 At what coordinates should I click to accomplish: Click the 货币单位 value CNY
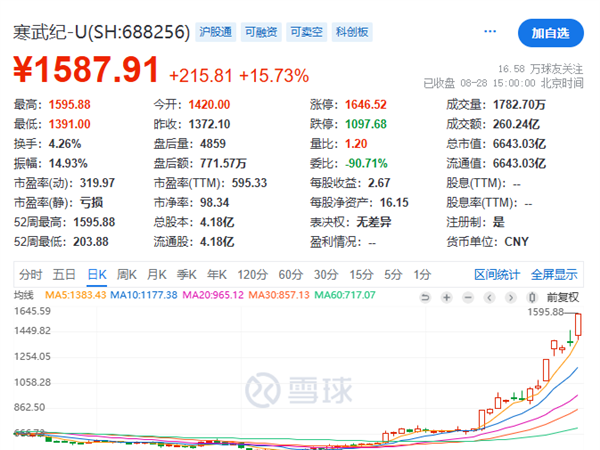click(x=517, y=242)
